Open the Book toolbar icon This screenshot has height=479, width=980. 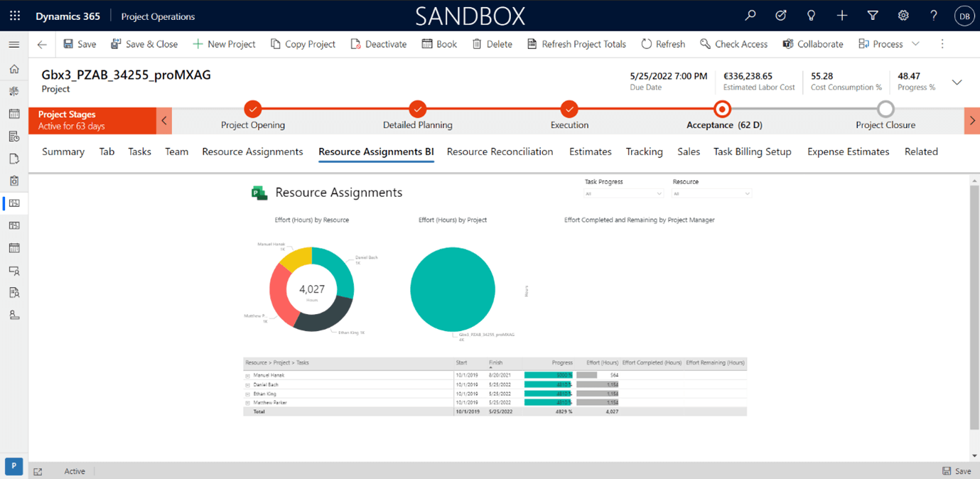439,43
